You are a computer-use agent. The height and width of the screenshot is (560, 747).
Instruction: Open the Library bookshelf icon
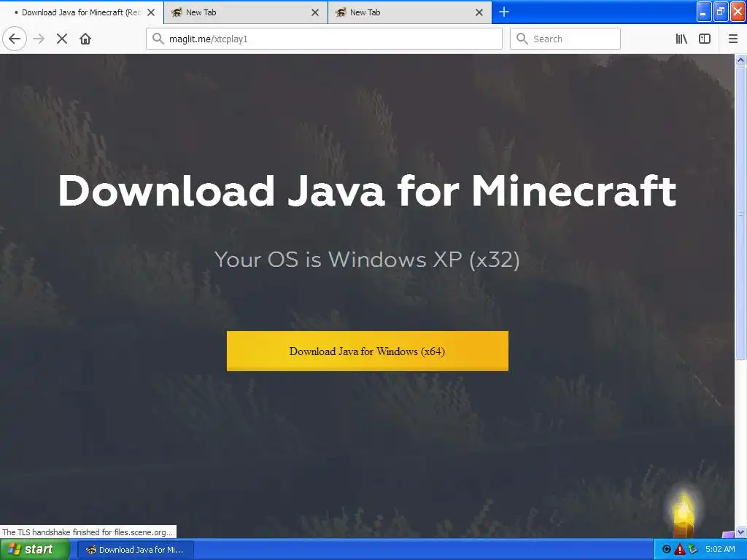pyautogui.click(x=681, y=39)
